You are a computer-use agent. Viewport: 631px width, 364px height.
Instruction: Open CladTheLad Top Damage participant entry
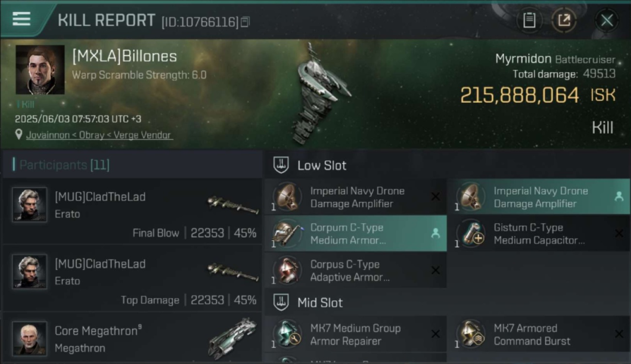[132, 278]
